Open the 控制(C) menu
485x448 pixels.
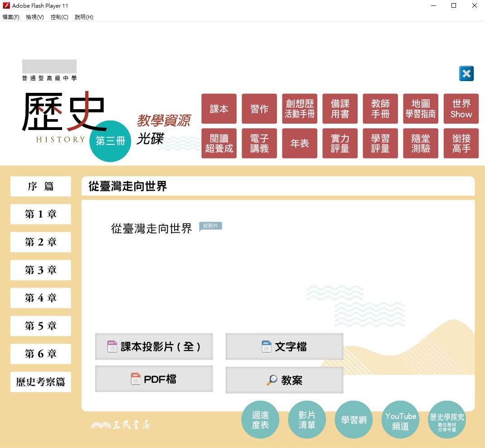[x=59, y=17]
